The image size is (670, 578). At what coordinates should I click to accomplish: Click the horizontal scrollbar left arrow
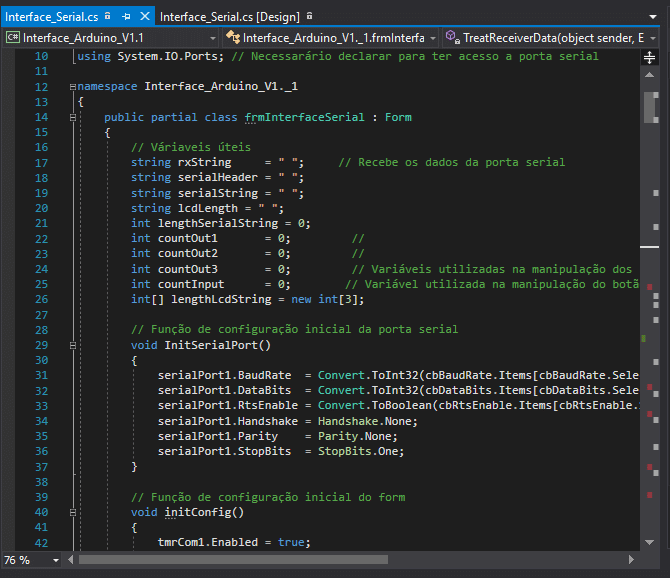(x=71, y=559)
